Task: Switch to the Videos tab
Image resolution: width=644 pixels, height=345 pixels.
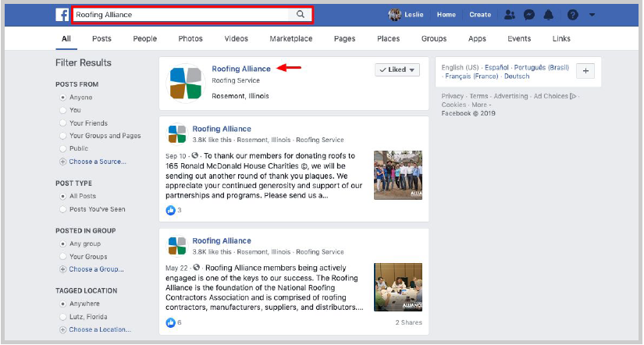Action: pos(236,39)
